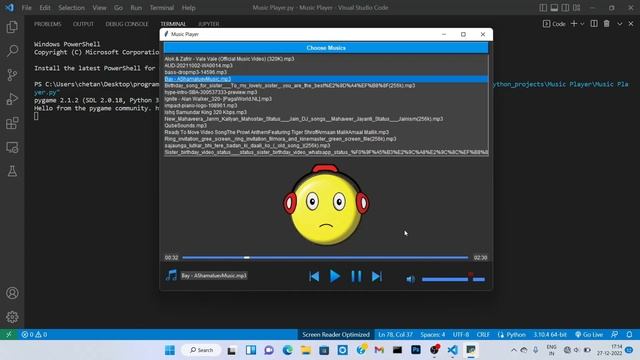
Task: Expand the new terminal dropdown arrow
Action: pos(582,24)
